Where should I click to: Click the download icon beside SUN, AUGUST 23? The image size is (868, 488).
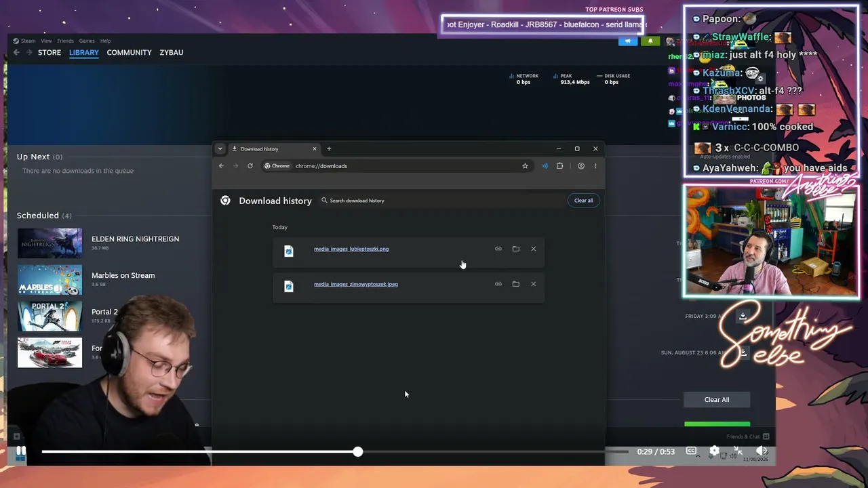click(x=743, y=352)
